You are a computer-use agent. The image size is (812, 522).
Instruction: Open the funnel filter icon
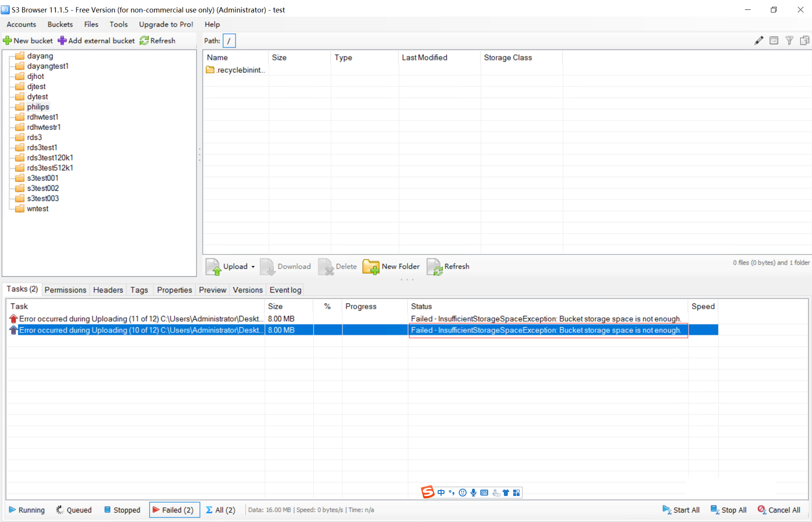pos(789,41)
